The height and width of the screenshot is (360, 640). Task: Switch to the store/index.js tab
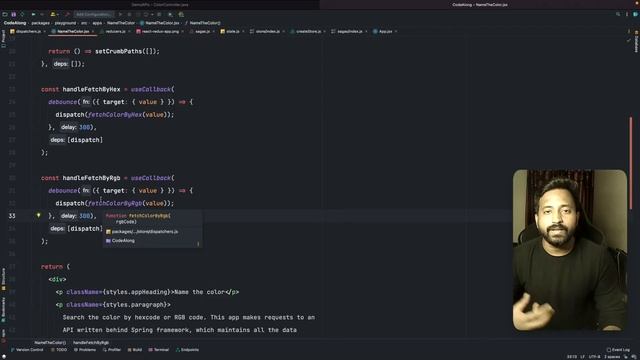point(267,31)
